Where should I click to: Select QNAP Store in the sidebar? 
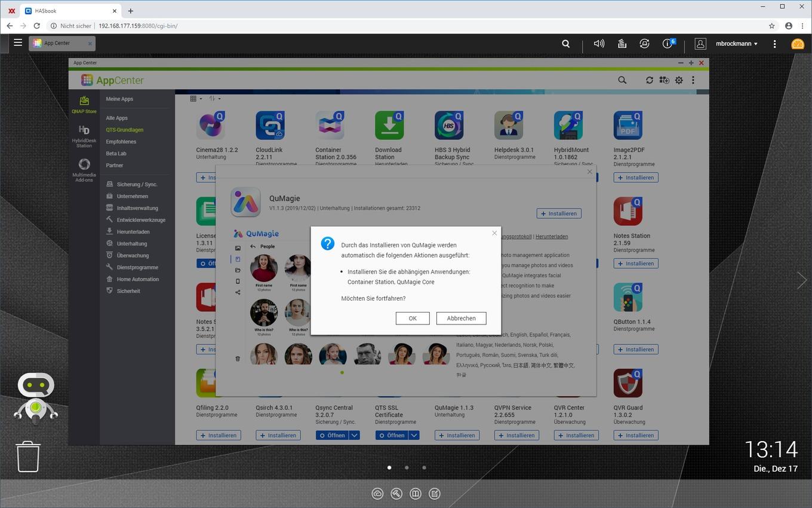(x=84, y=105)
